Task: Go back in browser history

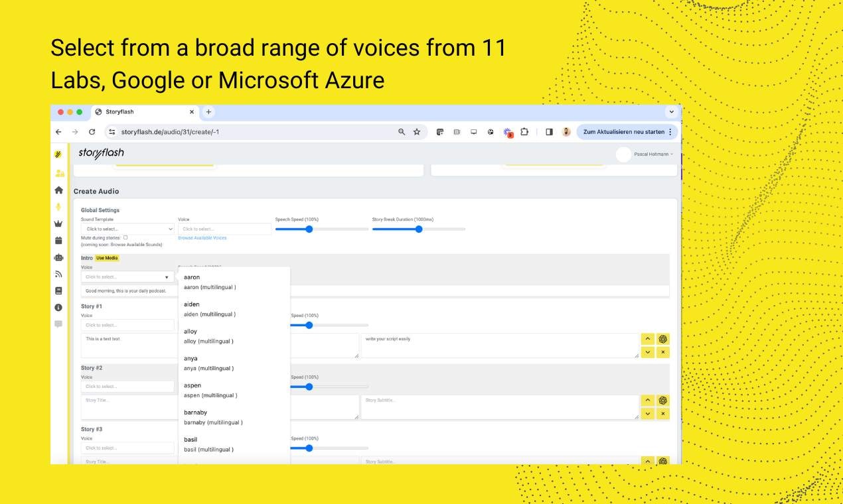Action: click(x=58, y=132)
